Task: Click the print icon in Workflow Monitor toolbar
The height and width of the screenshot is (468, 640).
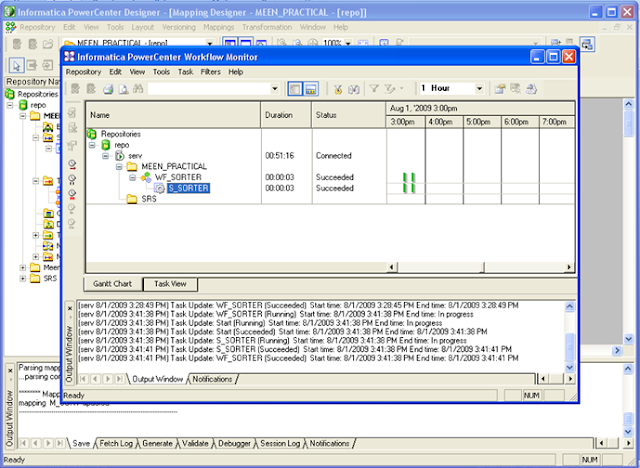Action: (x=108, y=89)
